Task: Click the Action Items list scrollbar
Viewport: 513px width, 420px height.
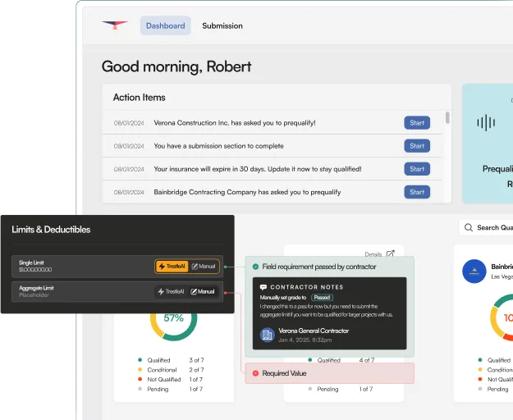Action: point(447,117)
